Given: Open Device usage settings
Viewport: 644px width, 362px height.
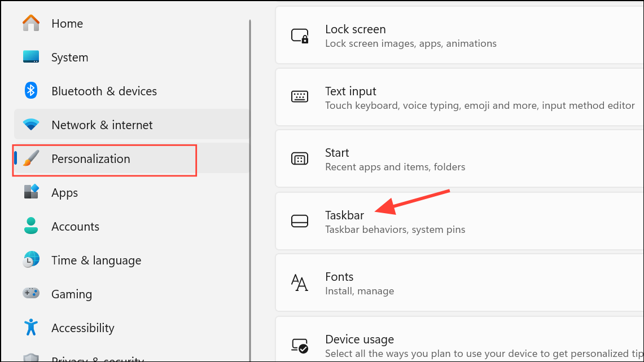Looking at the screenshot, I should (x=395, y=344).
